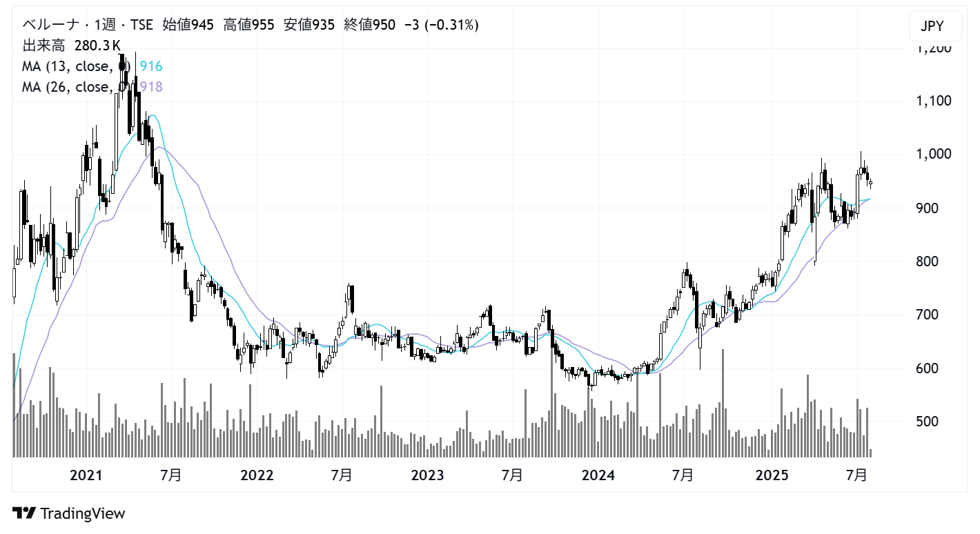Click the 7月 label right of 2025
This screenshot has width=980, height=534.
tap(856, 475)
